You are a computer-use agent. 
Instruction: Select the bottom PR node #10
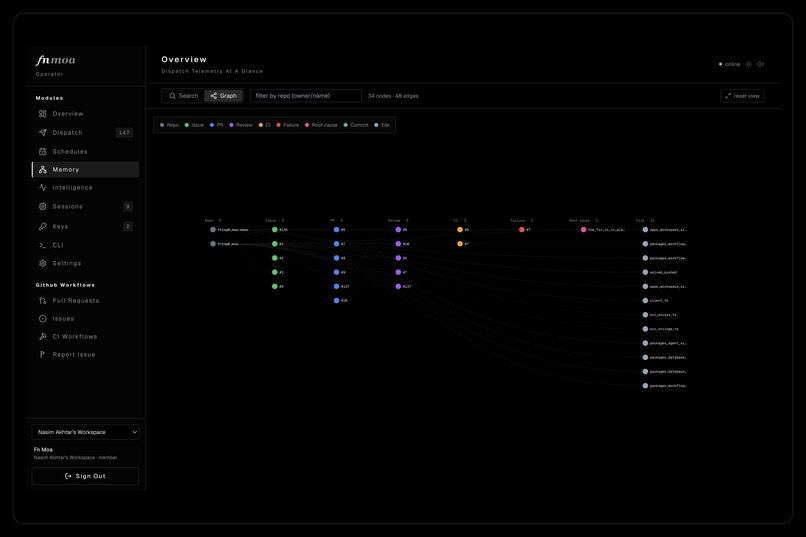click(x=336, y=301)
